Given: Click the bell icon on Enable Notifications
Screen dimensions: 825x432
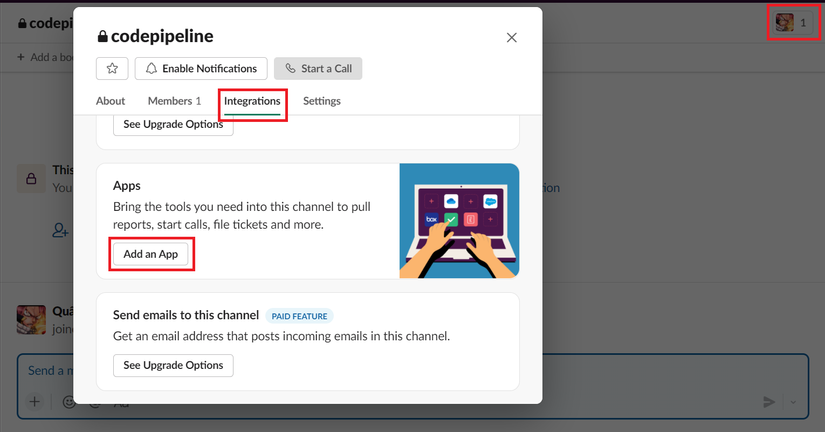Looking at the screenshot, I should point(152,68).
